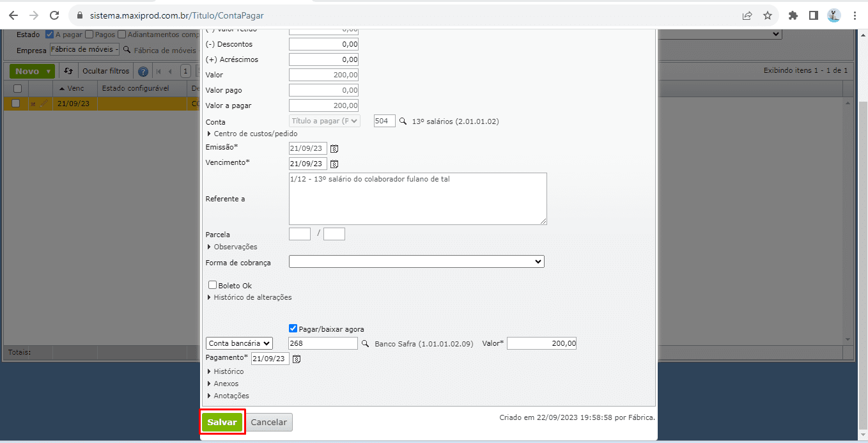The width and height of the screenshot is (868, 443).
Task: Click the payment Valor field 200,00
Action: pos(542,343)
